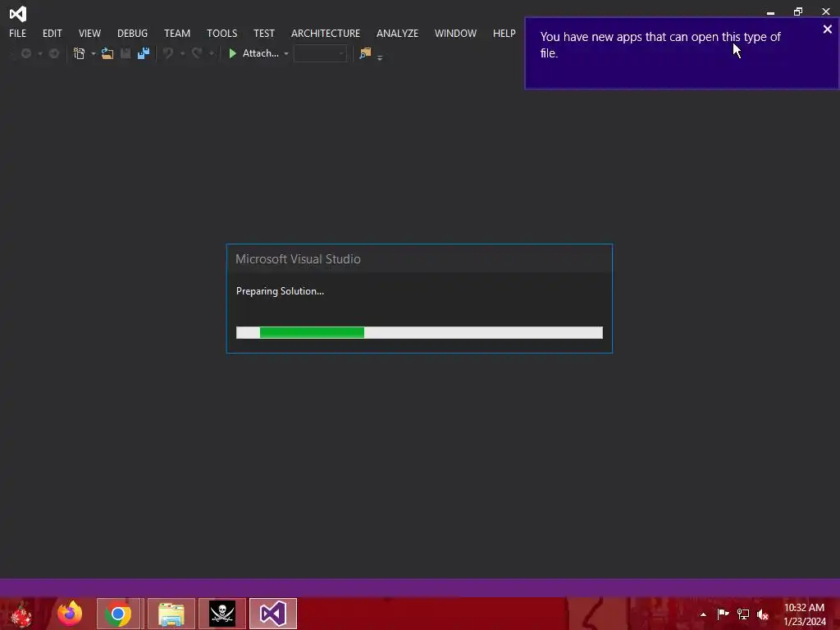The width and height of the screenshot is (840, 630).
Task: Click the Redo toolbar icon
Action: [197, 53]
